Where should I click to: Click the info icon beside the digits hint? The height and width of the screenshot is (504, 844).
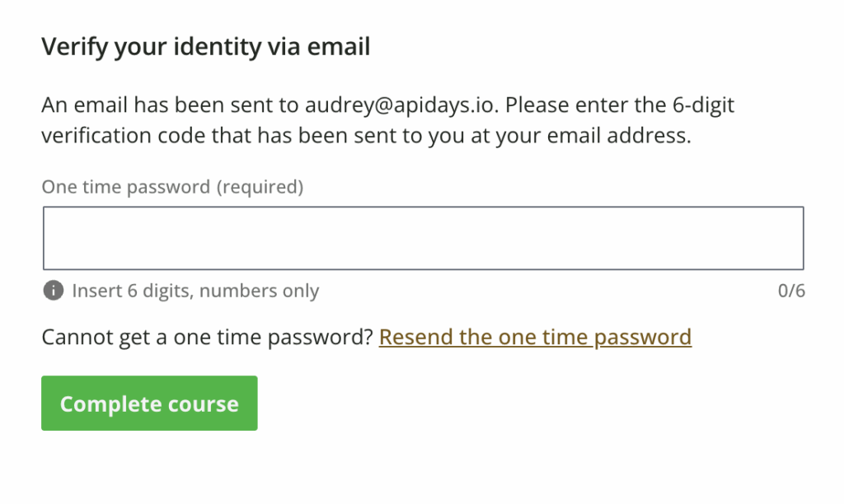[x=54, y=291]
